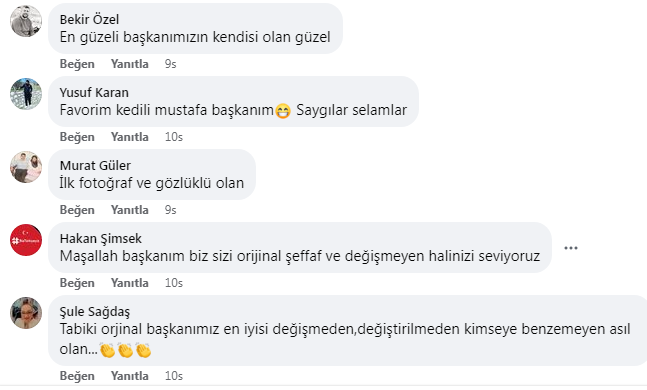Like Murat Güler's comment with Beğen
The width and height of the screenshot is (647, 390).
pyautogui.click(x=77, y=210)
